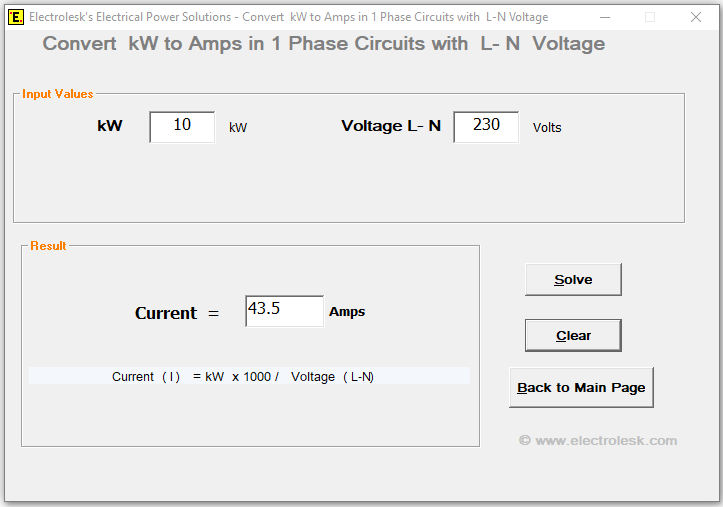Select the Current result field
This screenshot has height=507, width=723.
[284, 311]
